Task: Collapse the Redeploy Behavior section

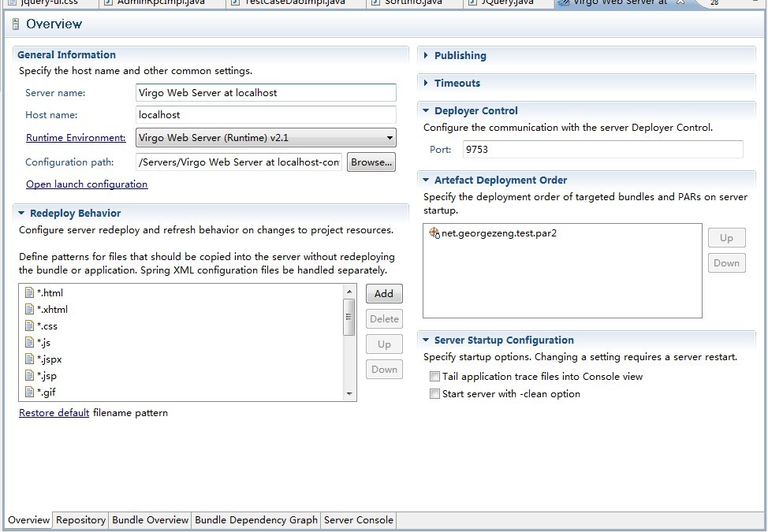Action: (x=21, y=213)
